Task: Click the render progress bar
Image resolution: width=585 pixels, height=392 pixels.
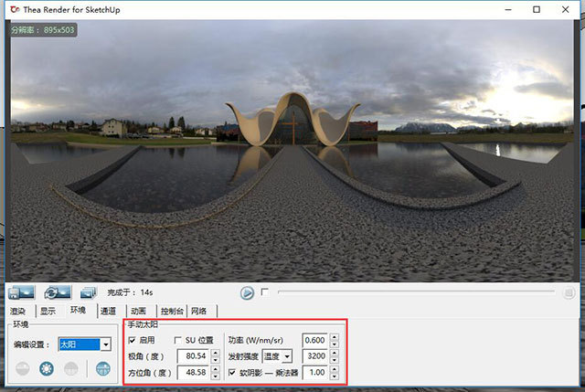Action: click(416, 291)
